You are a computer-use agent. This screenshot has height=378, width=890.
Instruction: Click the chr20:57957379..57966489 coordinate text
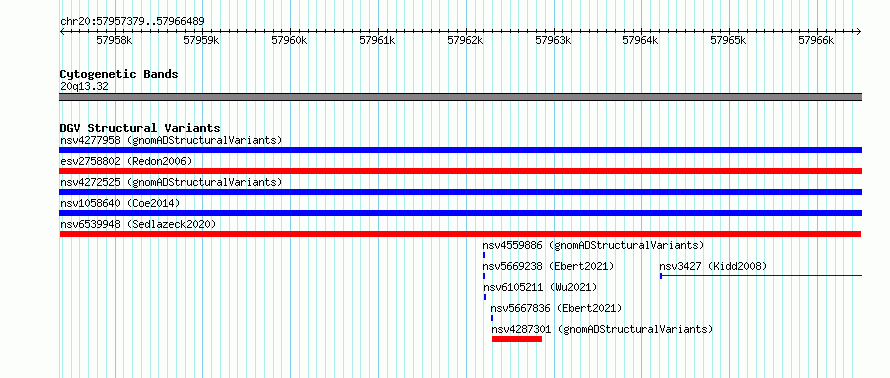(132, 22)
